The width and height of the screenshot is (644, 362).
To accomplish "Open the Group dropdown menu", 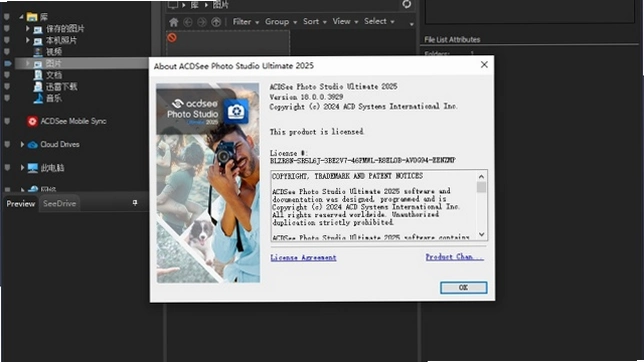I will coord(281,22).
